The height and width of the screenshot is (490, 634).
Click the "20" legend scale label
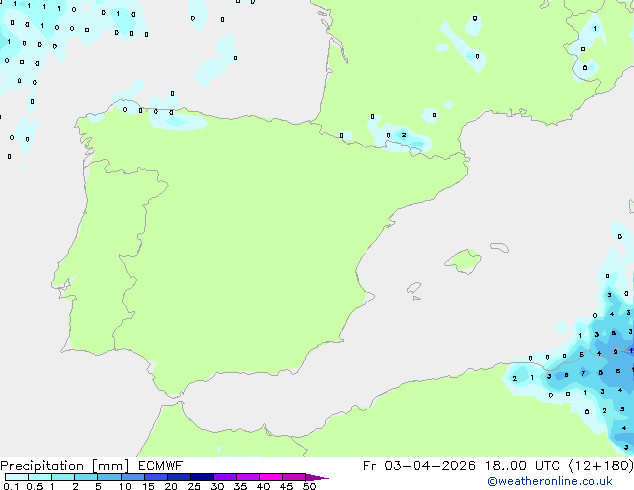point(171,486)
